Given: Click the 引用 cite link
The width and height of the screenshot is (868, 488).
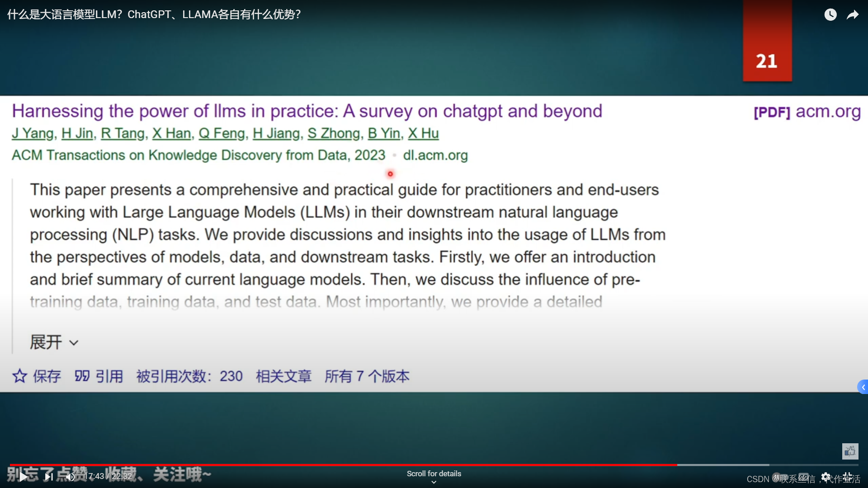Looking at the screenshot, I should pos(109,376).
